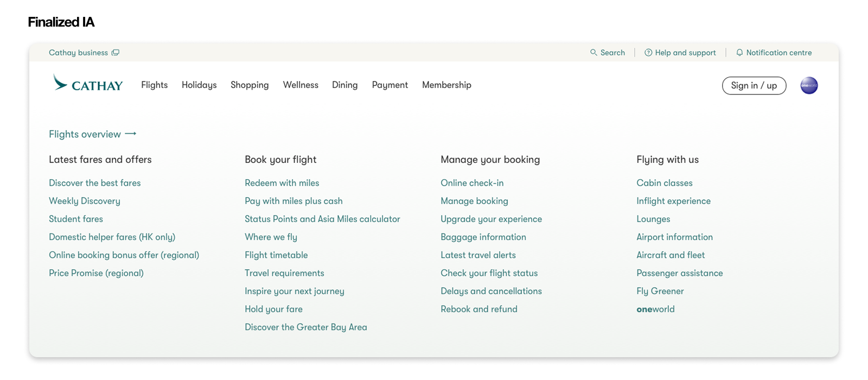Viewport: 868px width, 380px height.
Task: Open the Wellness menu
Action: point(301,85)
